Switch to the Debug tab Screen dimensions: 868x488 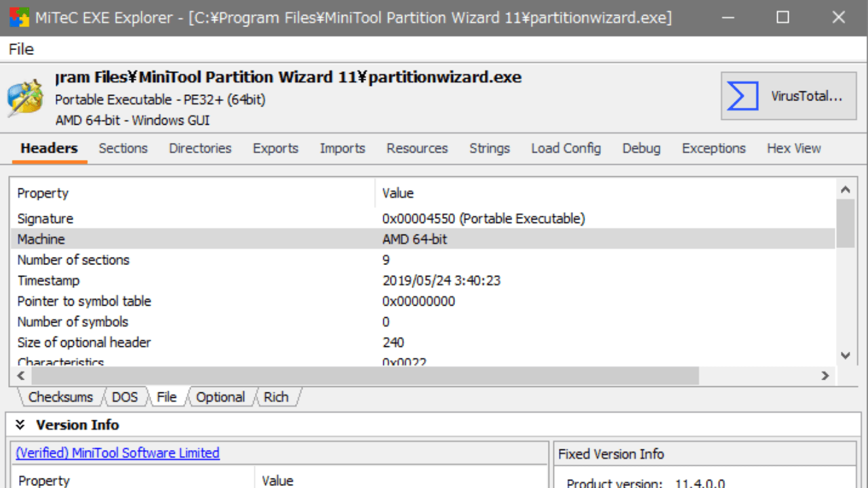[x=642, y=148]
